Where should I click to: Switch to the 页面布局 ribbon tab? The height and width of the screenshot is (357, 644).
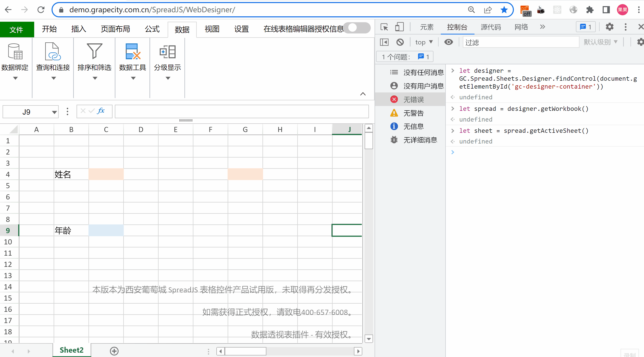click(115, 29)
